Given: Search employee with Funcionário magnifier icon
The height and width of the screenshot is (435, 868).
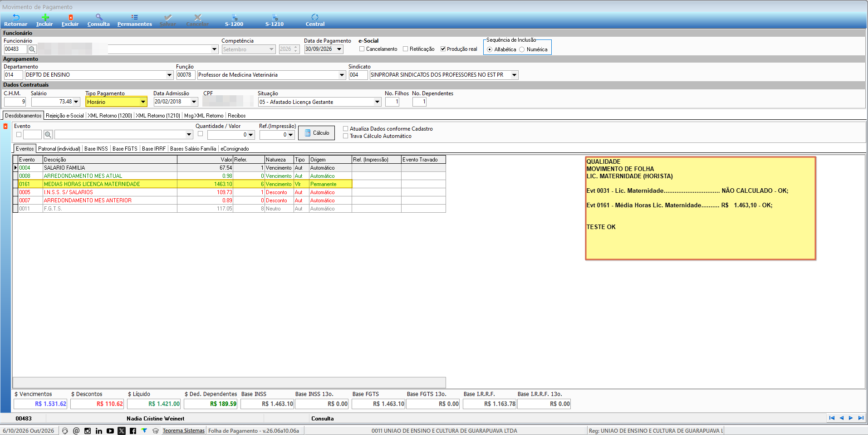Looking at the screenshot, I should pos(32,49).
